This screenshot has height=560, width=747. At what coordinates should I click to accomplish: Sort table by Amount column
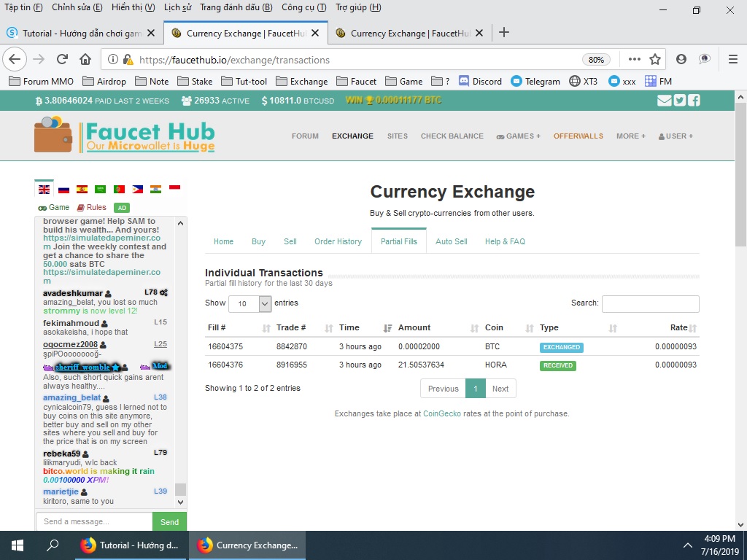tap(438, 327)
